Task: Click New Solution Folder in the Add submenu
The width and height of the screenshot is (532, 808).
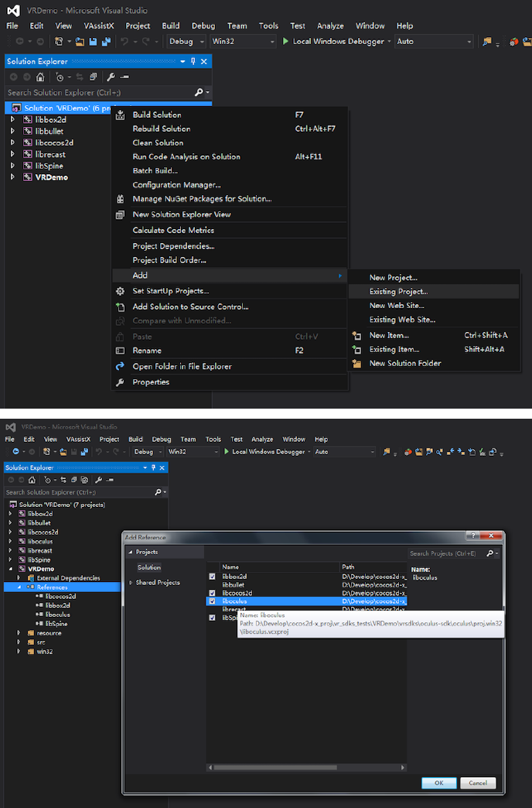Action: 434,363
